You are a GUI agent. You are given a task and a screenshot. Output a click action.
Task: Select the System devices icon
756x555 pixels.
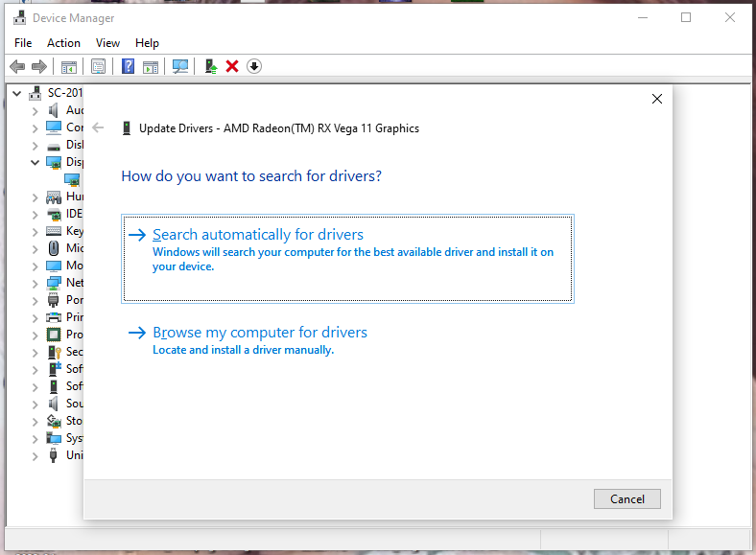pyautogui.click(x=54, y=438)
